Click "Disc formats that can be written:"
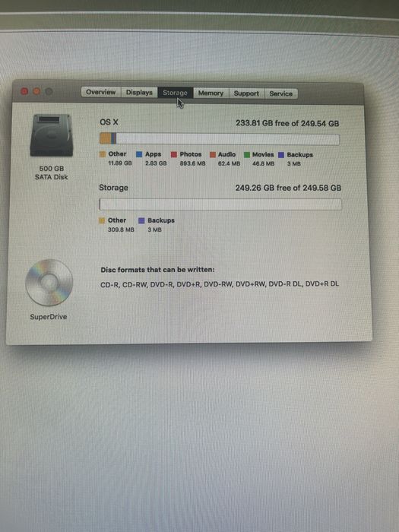The width and height of the screenshot is (399, 532). [x=158, y=270]
